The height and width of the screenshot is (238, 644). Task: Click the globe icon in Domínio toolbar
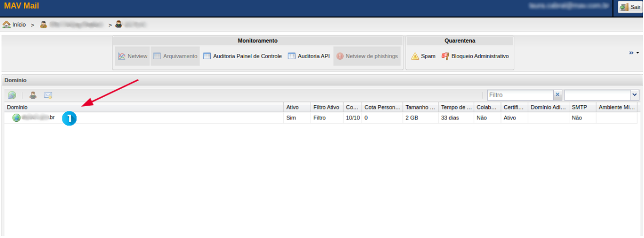pos(12,95)
